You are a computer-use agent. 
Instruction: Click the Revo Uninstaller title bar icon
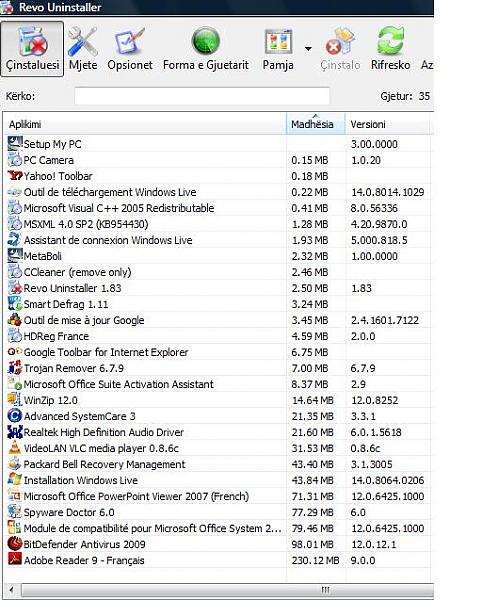coord(7,8)
